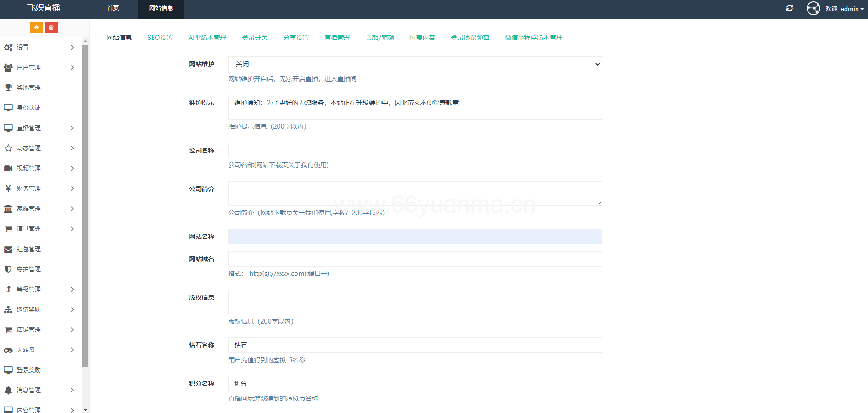Focus the 版权信息 textarea

415,302
